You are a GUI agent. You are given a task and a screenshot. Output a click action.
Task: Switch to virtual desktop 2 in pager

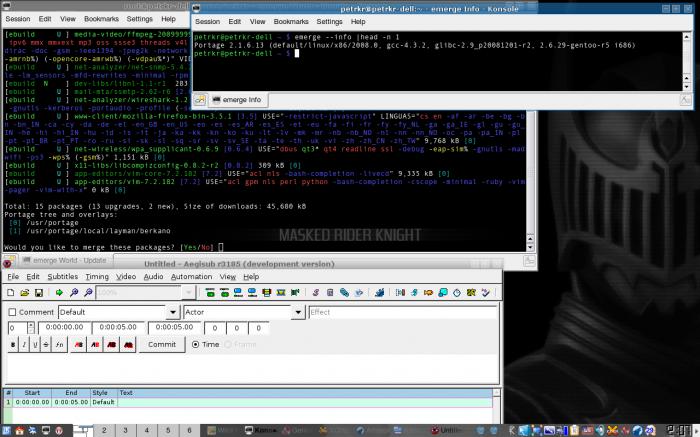click(104, 430)
